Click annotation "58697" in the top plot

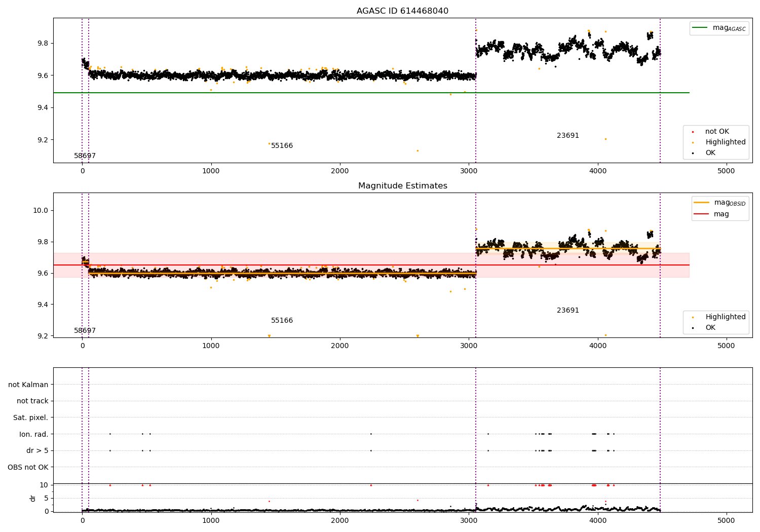point(85,156)
